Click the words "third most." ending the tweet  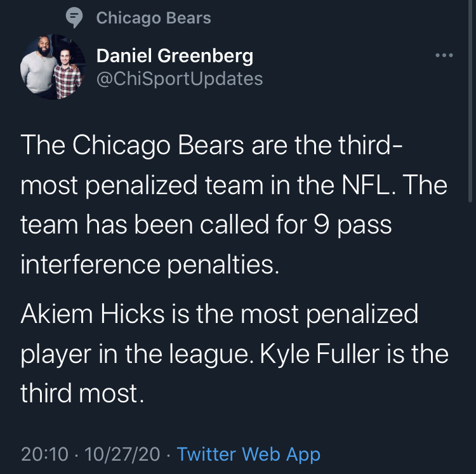82,393
